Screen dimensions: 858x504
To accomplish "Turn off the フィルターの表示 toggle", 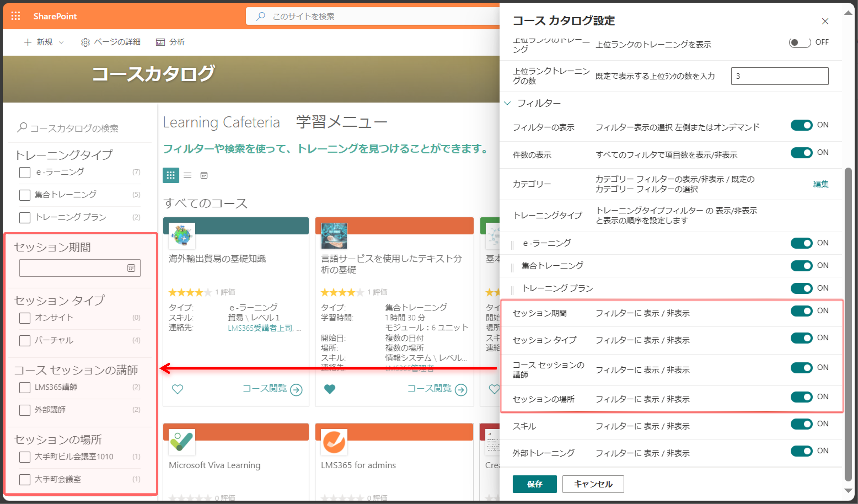I will 801,125.
